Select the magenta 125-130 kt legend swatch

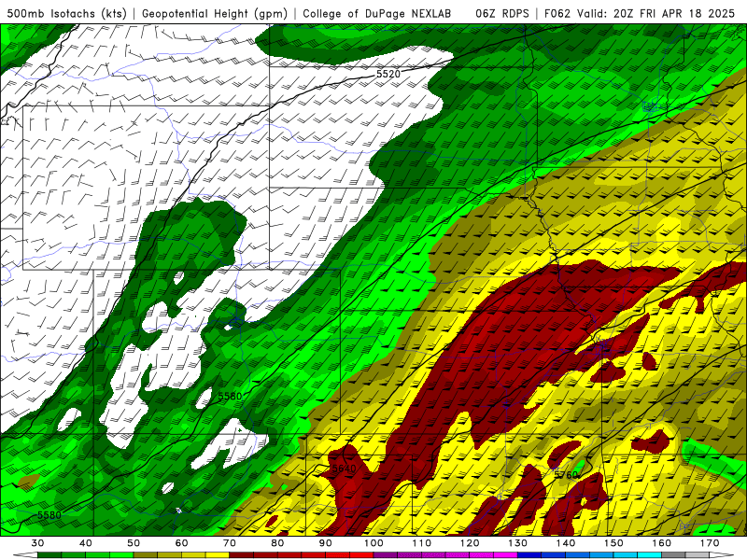(x=505, y=555)
